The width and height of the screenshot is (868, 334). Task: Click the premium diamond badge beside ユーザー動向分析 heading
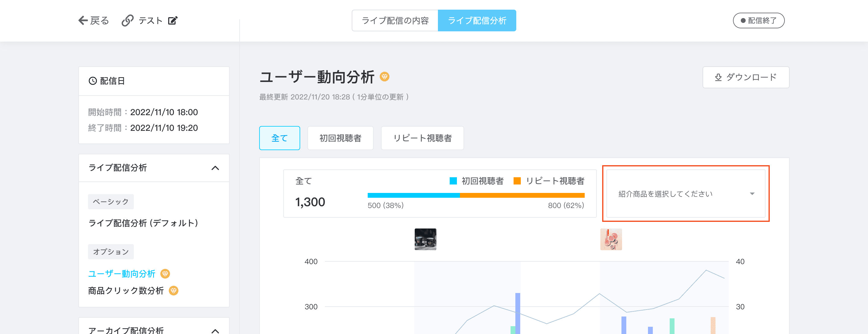[x=385, y=77]
